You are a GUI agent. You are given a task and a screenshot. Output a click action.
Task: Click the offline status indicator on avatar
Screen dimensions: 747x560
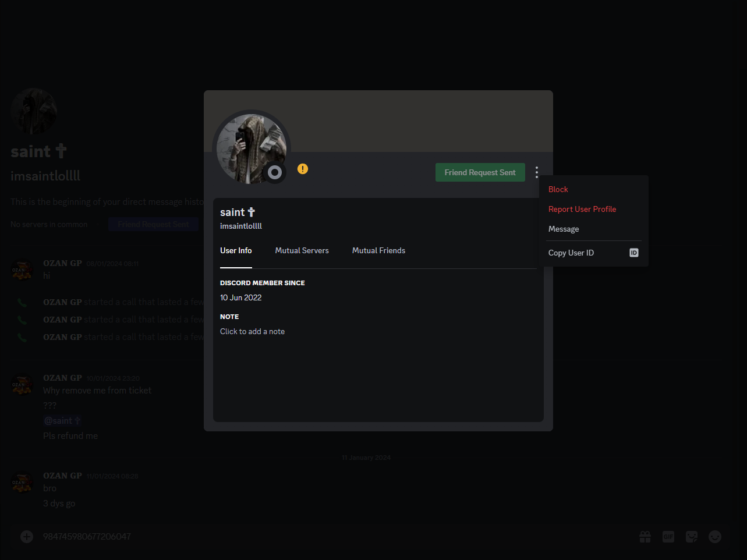pos(275,172)
